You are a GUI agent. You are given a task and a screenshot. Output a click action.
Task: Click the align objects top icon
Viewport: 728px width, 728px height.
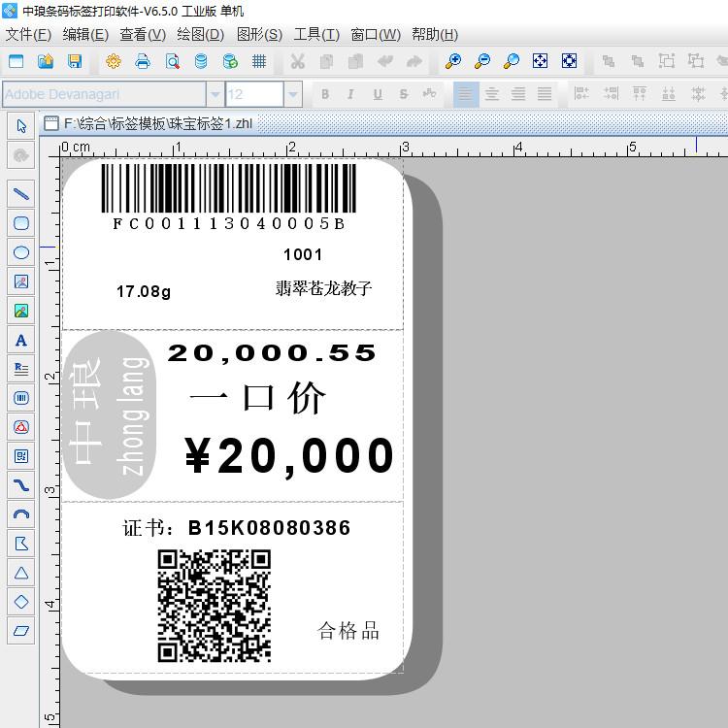tap(640, 94)
